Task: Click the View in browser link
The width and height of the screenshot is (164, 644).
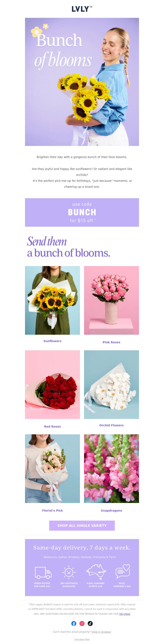Action: tap(101, 632)
